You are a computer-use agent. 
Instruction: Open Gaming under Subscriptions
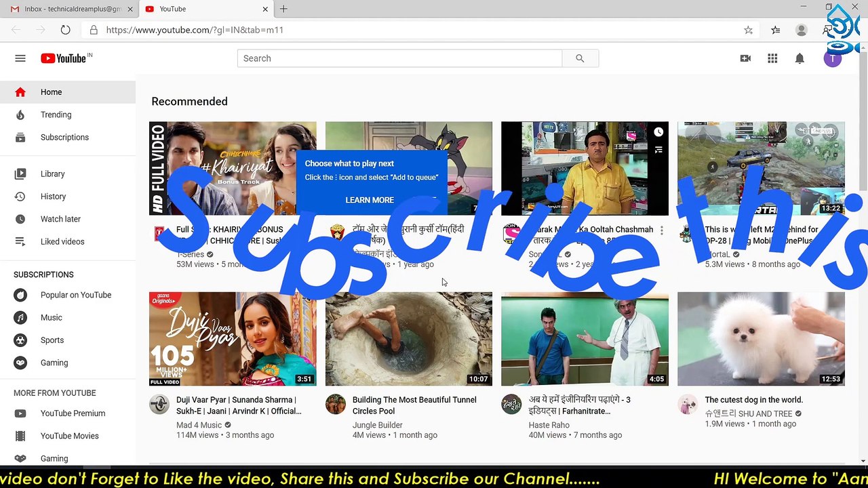(x=68, y=363)
